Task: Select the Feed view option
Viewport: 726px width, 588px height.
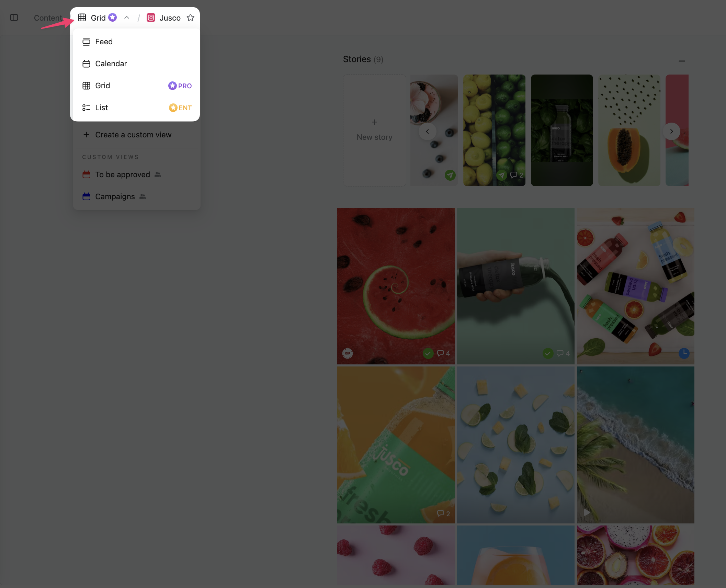Action: (x=104, y=42)
